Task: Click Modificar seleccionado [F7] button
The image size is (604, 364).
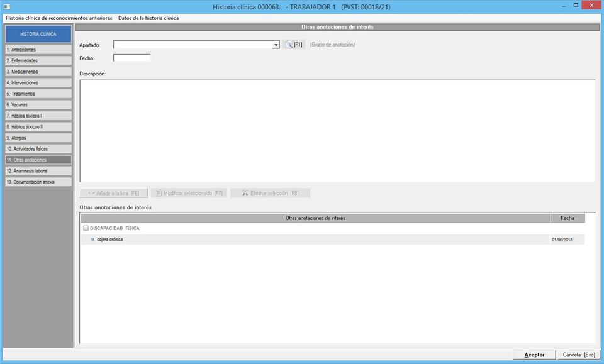Action: coord(189,193)
